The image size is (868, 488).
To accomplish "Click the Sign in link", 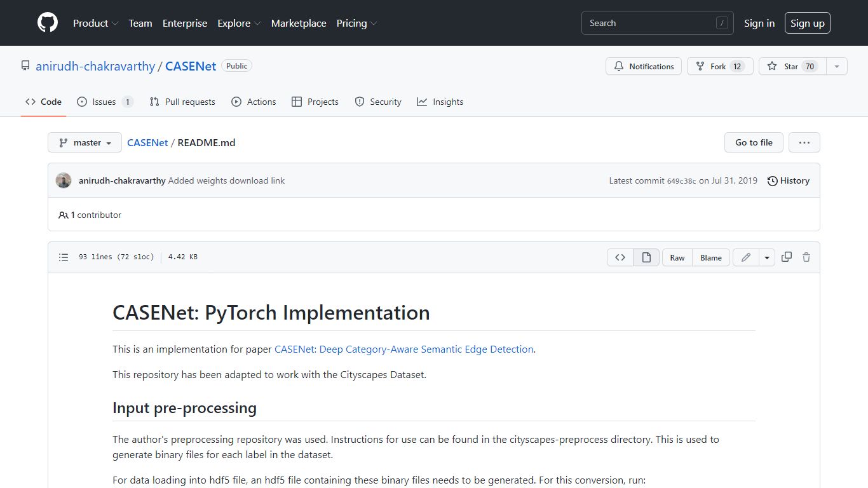I will click(759, 23).
